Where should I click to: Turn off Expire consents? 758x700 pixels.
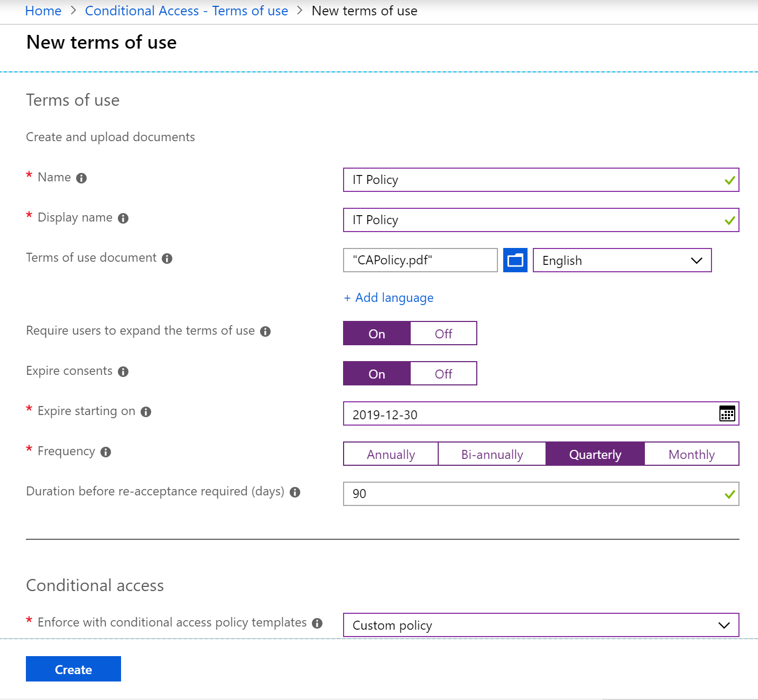[443, 374]
